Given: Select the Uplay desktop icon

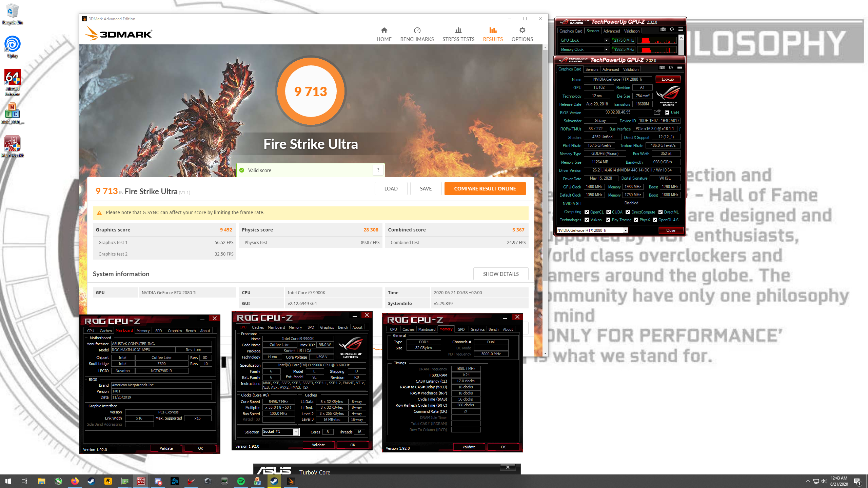Looking at the screenshot, I should pos(12,47).
